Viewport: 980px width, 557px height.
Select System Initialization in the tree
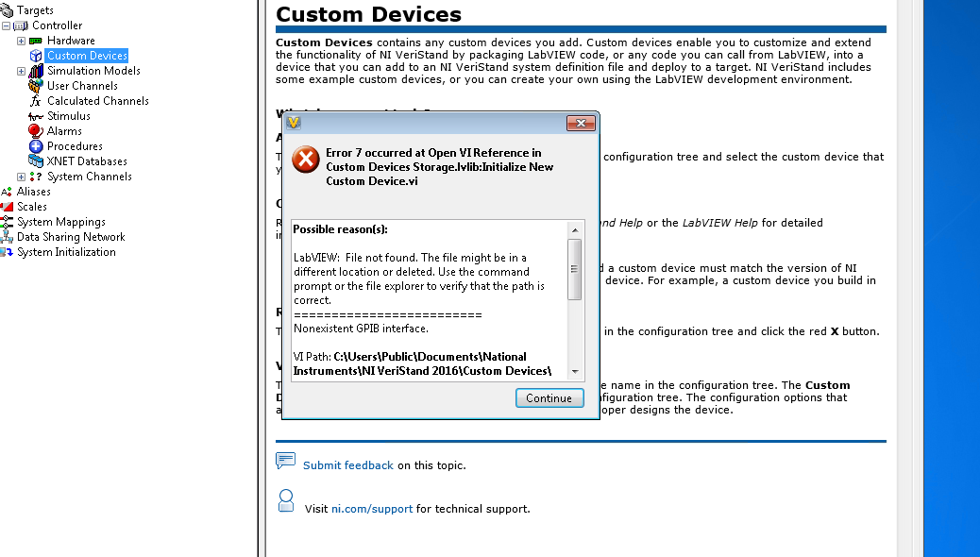pyautogui.click(x=66, y=252)
